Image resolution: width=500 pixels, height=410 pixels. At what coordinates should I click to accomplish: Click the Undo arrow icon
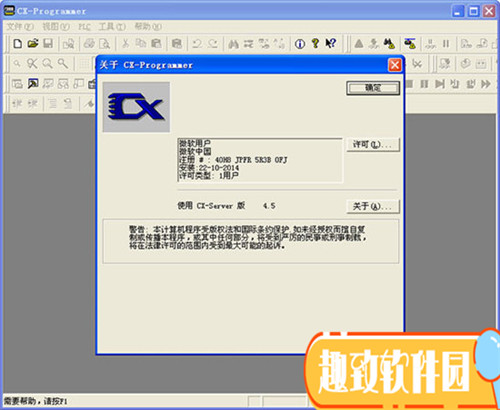point(197,44)
